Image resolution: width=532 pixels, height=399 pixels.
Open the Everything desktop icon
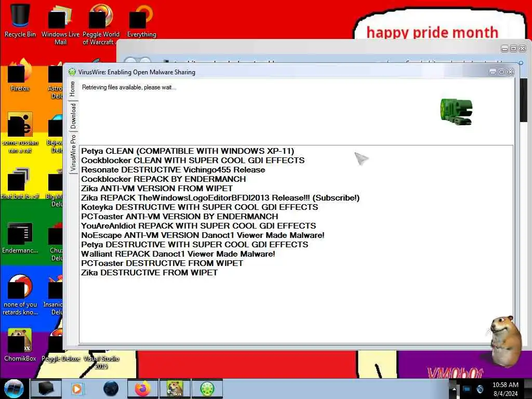pos(141,20)
